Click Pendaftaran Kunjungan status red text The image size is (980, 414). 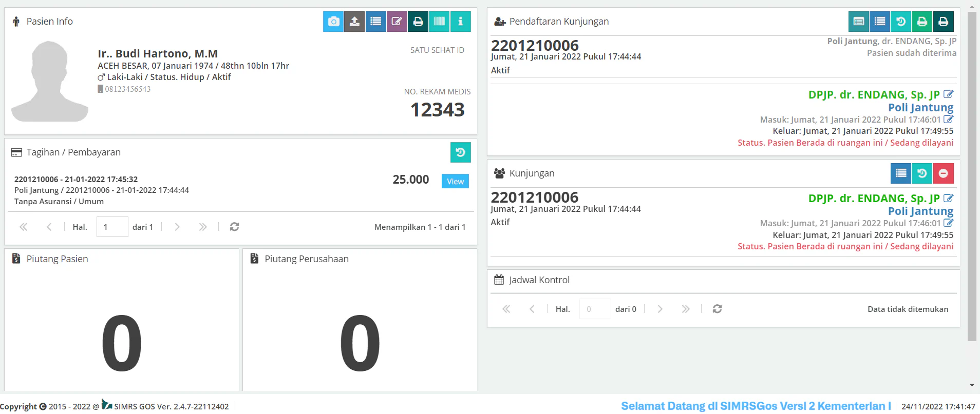pyautogui.click(x=845, y=143)
